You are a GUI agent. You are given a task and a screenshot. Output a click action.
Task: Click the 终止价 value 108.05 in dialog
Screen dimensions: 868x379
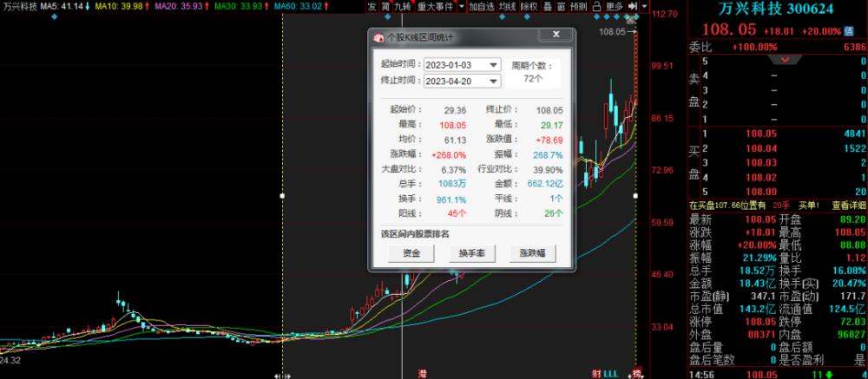(x=549, y=110)
